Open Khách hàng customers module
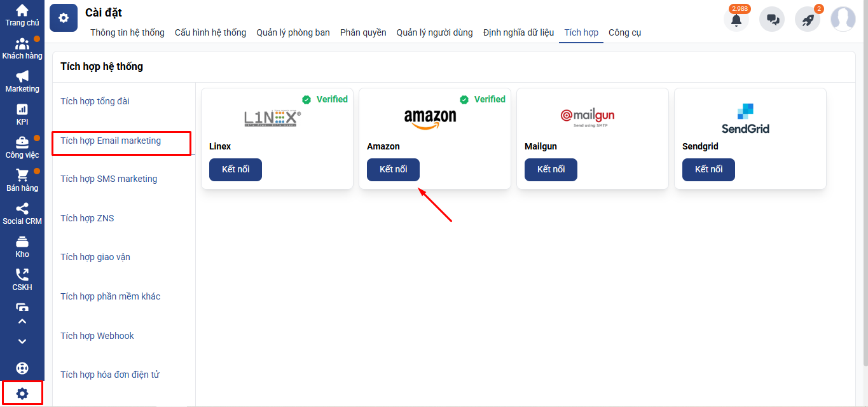 pos(22,48)
